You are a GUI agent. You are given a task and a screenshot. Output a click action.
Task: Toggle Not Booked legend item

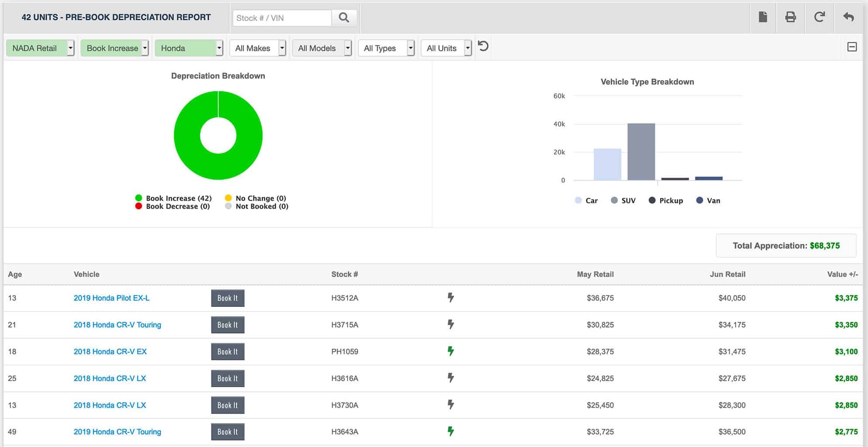click(x=257, y=206)
